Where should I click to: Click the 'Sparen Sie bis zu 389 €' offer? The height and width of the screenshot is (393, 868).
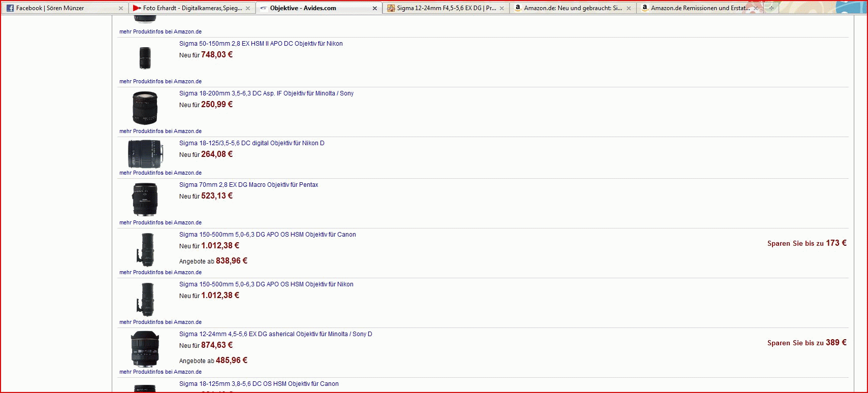point(807,343)
